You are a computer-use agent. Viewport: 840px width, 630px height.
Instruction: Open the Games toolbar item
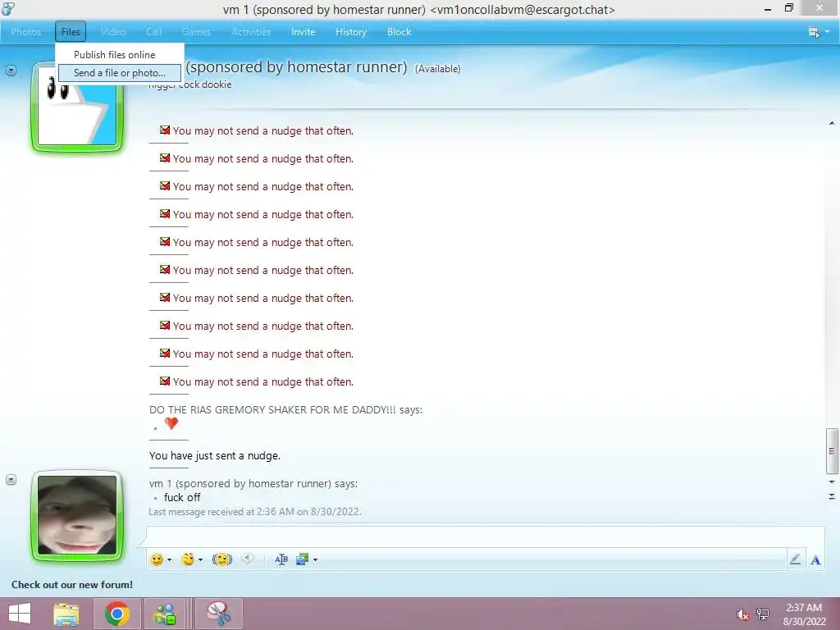pyautogui.click(x=196, y=32)
